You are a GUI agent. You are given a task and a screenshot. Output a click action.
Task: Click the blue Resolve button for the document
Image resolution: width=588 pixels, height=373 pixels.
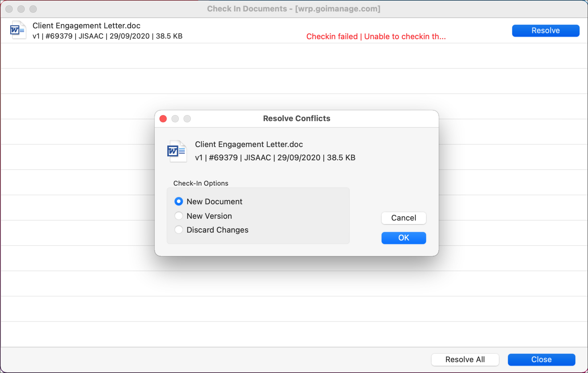pyautogui.click(x=545, y=31)
